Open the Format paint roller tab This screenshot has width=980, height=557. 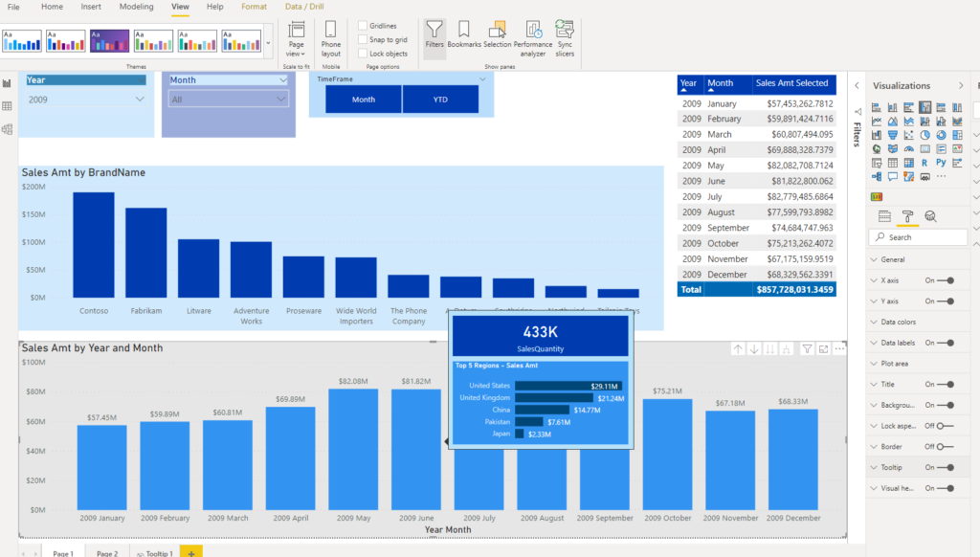coord(907,216)
